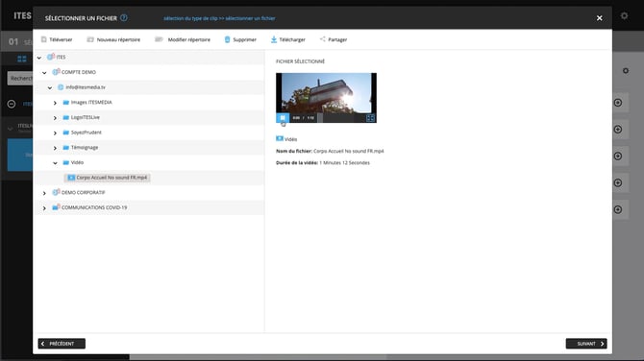Select the info@itesmedia.tv user node
The image size is (644, 361).
pyautogui.click(x=82, y=87)
